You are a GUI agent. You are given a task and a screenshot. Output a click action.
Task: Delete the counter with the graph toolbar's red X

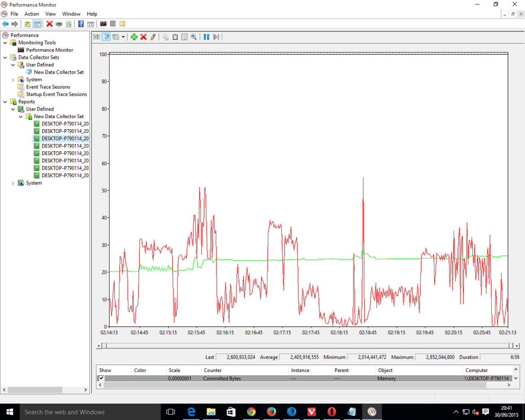(143, 37)
